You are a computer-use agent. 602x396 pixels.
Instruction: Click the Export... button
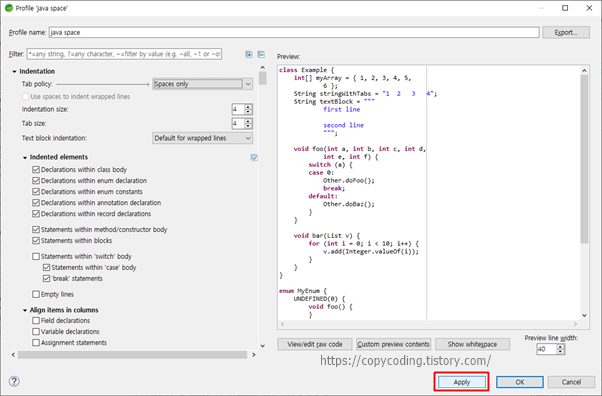(x=566, y=33)
